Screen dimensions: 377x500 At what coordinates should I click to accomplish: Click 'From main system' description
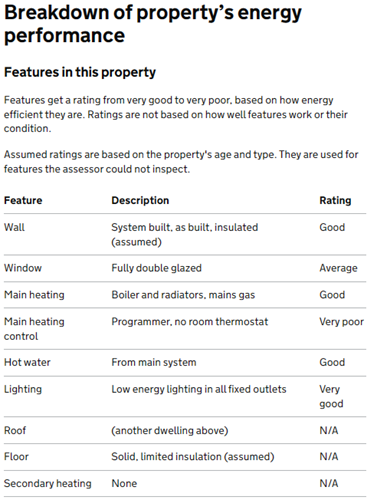(x=154, y=362)
